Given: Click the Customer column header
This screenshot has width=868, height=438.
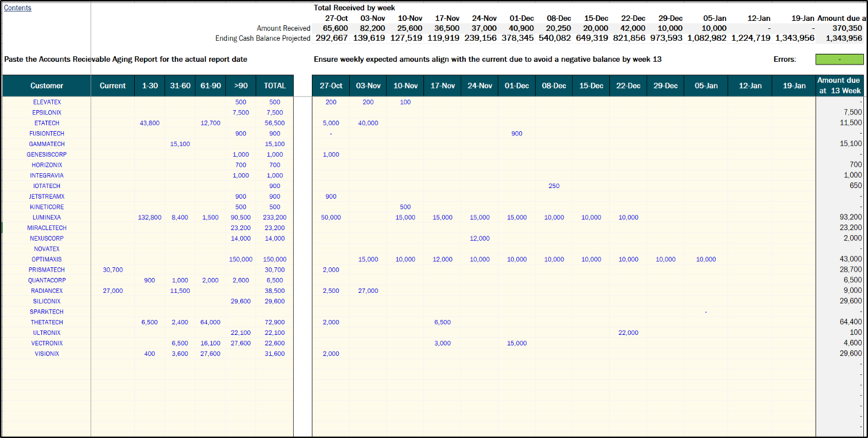Looking at the screenshot, I should point(47,86).
